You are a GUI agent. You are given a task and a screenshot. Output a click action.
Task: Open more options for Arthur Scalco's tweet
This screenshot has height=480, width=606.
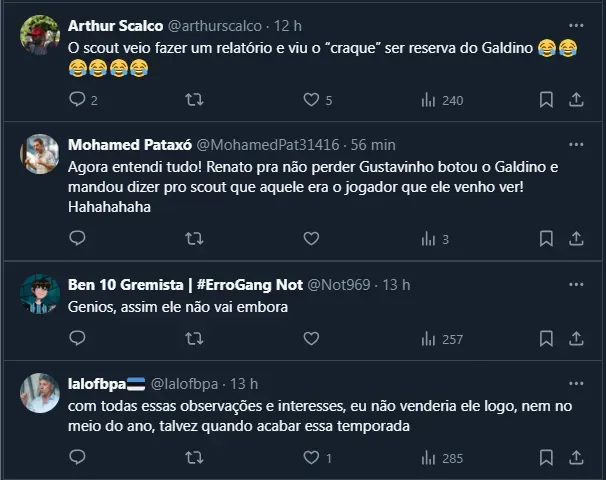[576, 24]
